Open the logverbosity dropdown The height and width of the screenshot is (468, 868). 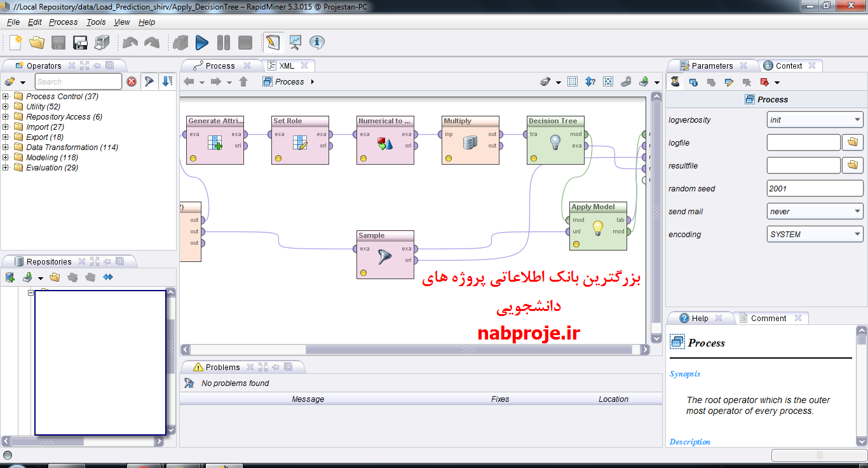(x=815, y=120)
